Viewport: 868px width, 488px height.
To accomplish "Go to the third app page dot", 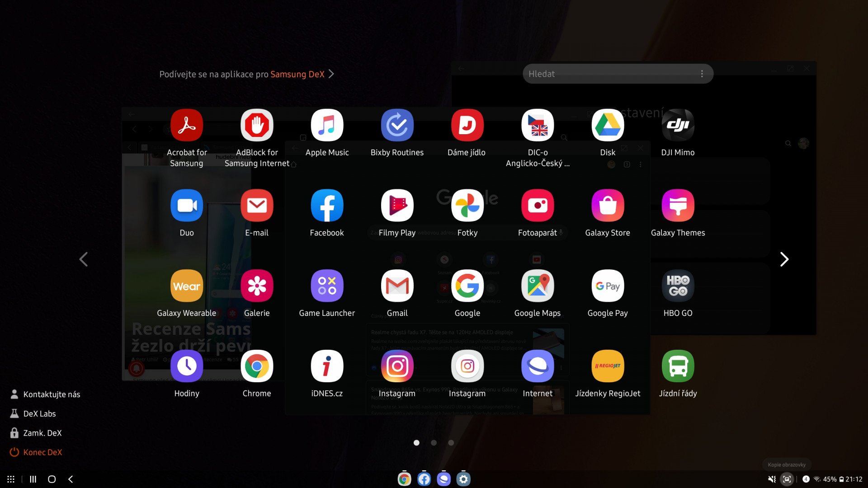I will 451,443.
